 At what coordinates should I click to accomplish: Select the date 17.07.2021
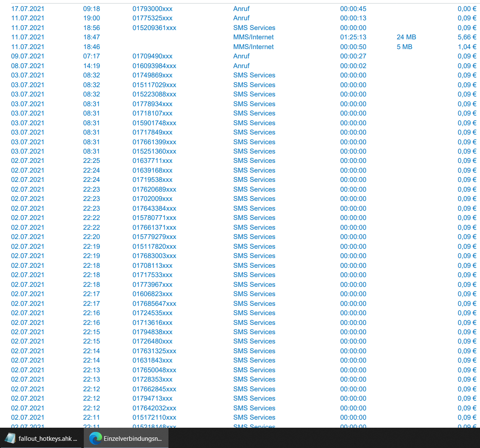click(28, 8)
